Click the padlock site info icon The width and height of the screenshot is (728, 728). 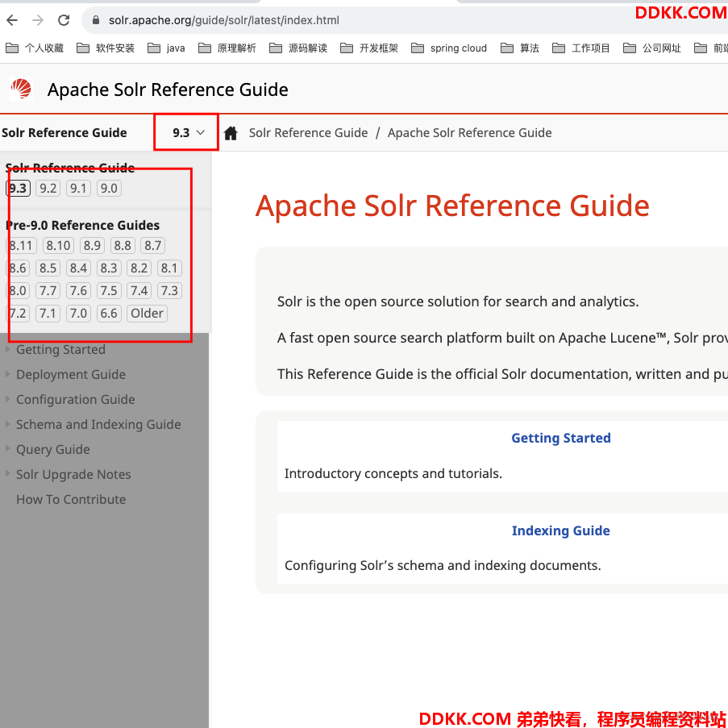tap(96, 20)
